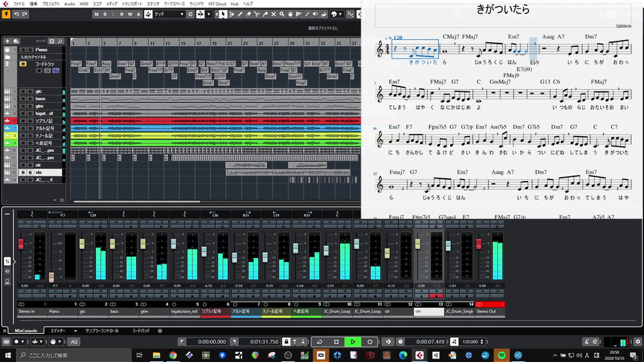Viewport: 644px width, 362px height.
Task: Mute the str track in track list
Action: [23, 166]
